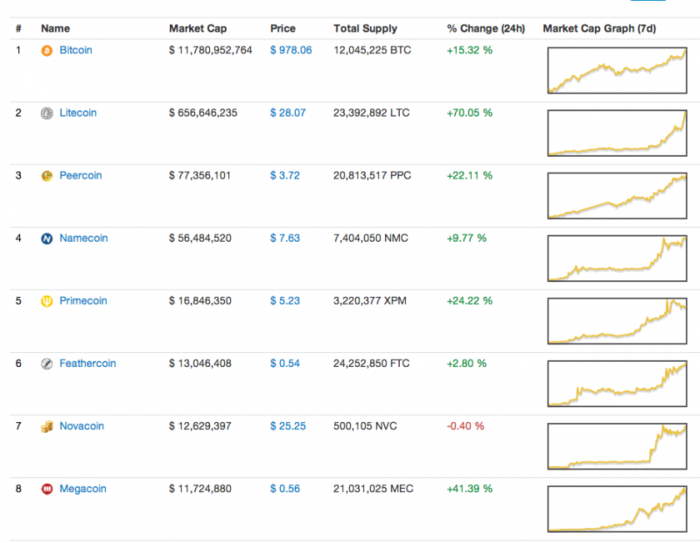Click Peercoin price $ 3.72
Screen dimensions: 700x543
[285, 175]
